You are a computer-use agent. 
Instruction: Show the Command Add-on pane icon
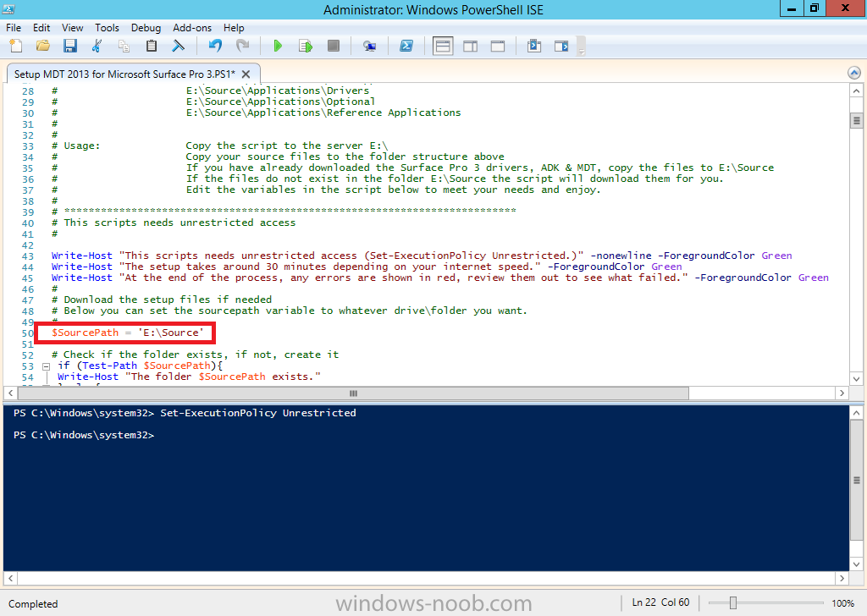pyautogui.click(x=561, y=46)
